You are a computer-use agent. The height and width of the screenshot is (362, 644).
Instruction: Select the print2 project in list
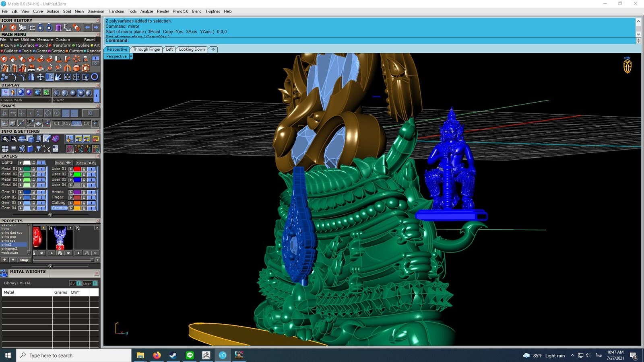click(14, 245)
